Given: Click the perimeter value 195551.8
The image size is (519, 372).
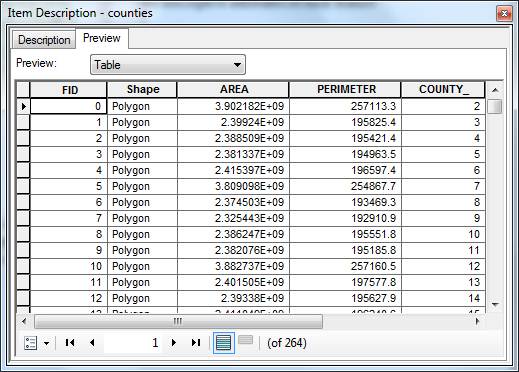Looking at the screenshot, I should coord(345,234).
